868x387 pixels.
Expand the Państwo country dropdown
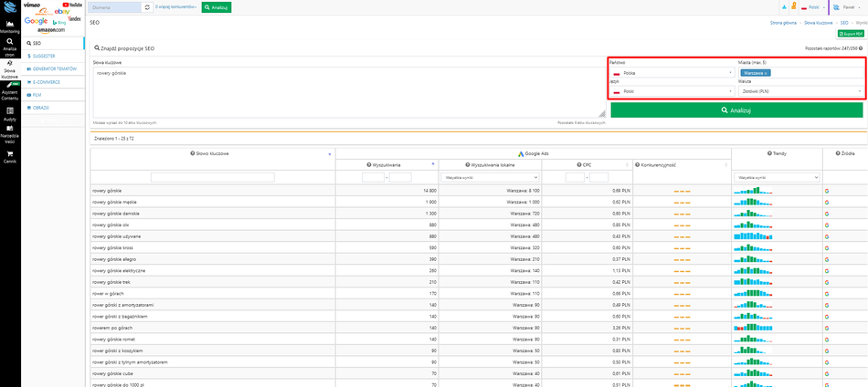672,72
